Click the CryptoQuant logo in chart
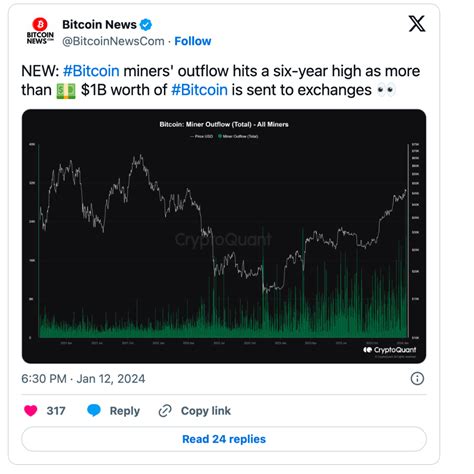The width and height of the screenshot is (474, 474). (x=390, y=350)
